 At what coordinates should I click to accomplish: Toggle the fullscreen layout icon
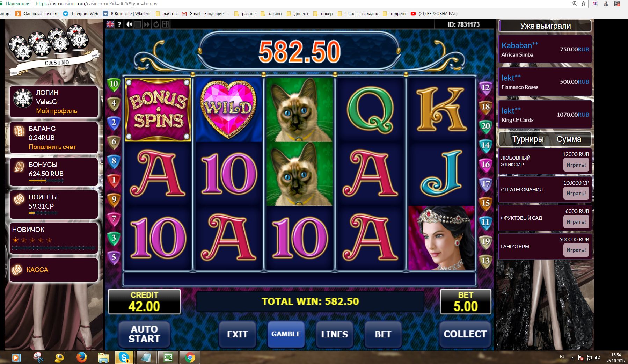pos(165,24)
